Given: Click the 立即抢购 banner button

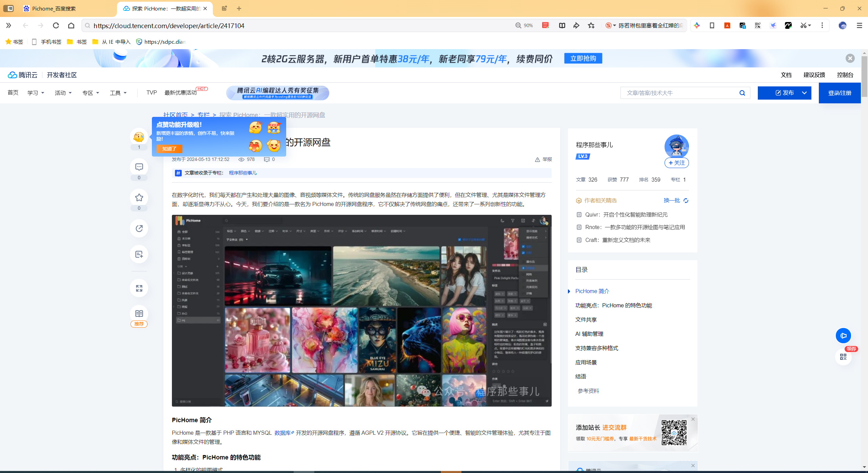Looking at the screenshot, I should 583,58.
